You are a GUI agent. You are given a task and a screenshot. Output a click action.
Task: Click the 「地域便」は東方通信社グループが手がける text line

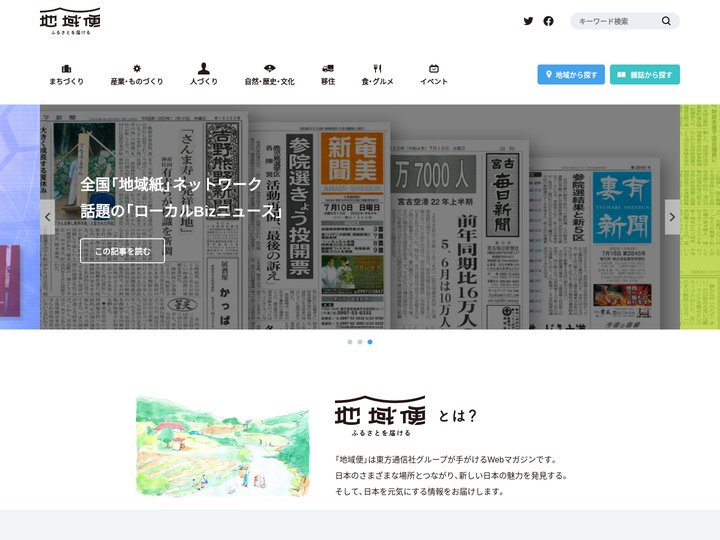tap(446, 460)
